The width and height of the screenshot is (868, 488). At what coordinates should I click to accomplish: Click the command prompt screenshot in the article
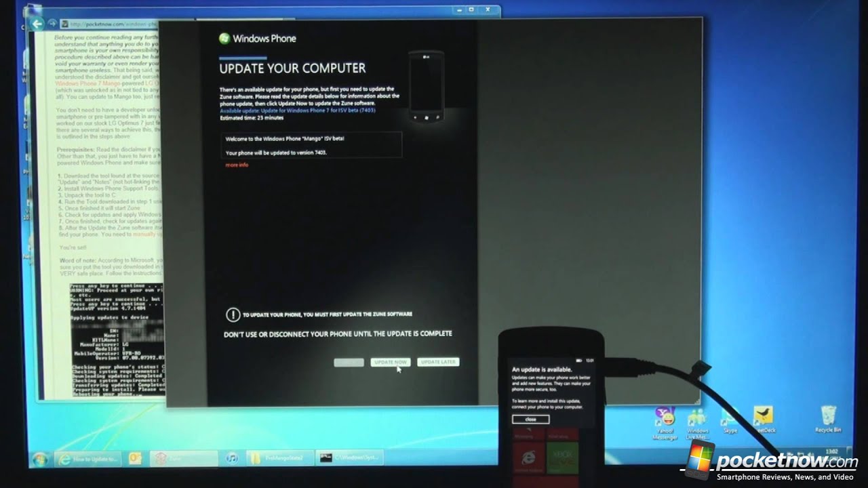tap(118, 340)
